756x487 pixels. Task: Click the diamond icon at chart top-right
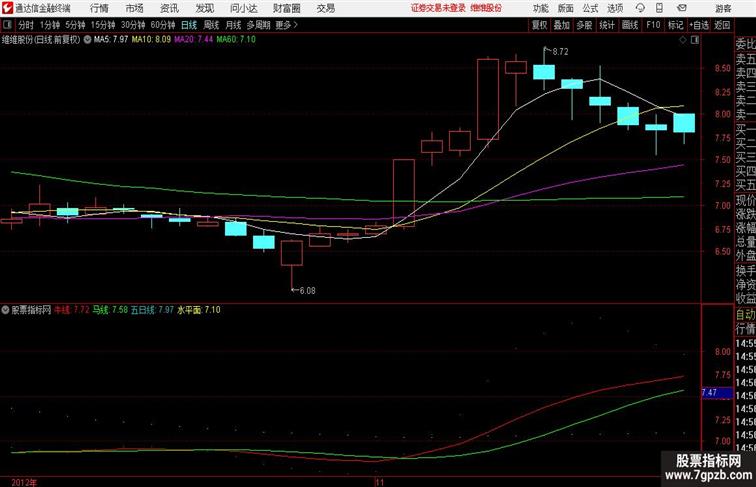point(683,40)
